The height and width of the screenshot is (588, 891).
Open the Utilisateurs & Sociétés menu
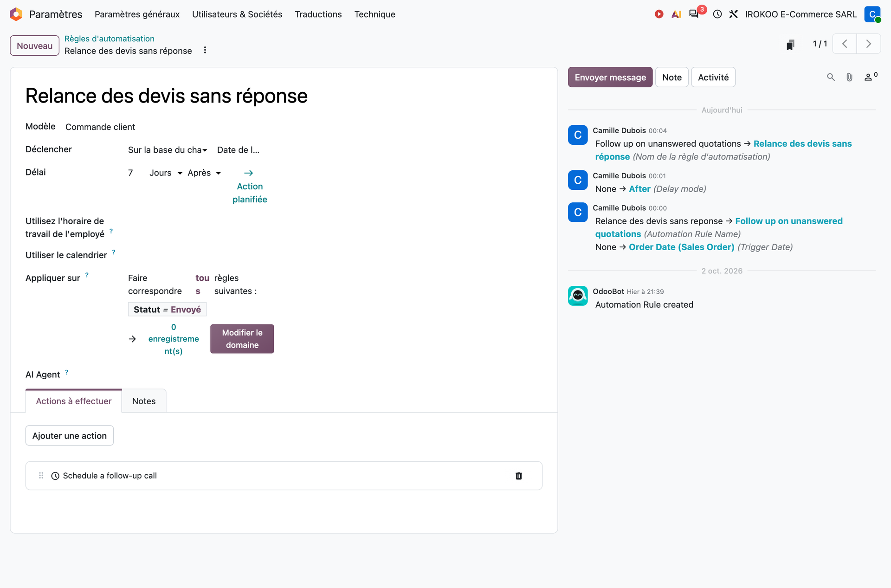click(237, 14)
